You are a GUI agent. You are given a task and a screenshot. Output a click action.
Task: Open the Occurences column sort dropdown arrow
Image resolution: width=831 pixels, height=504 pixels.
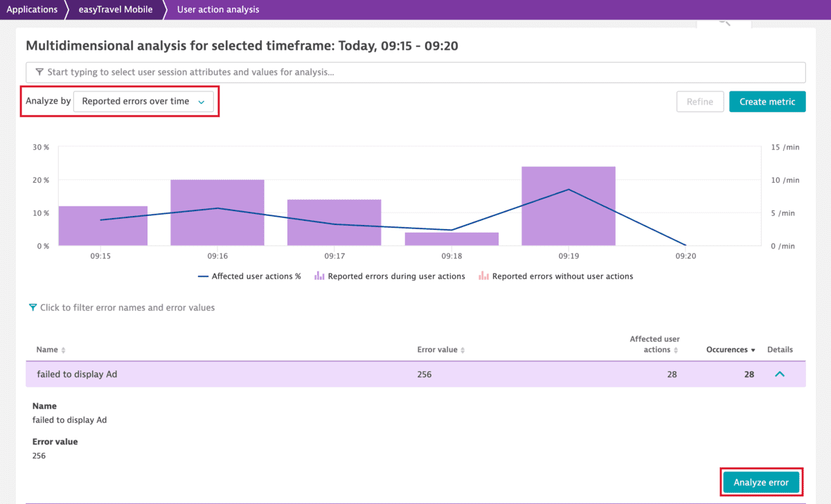tap(753, 350)
